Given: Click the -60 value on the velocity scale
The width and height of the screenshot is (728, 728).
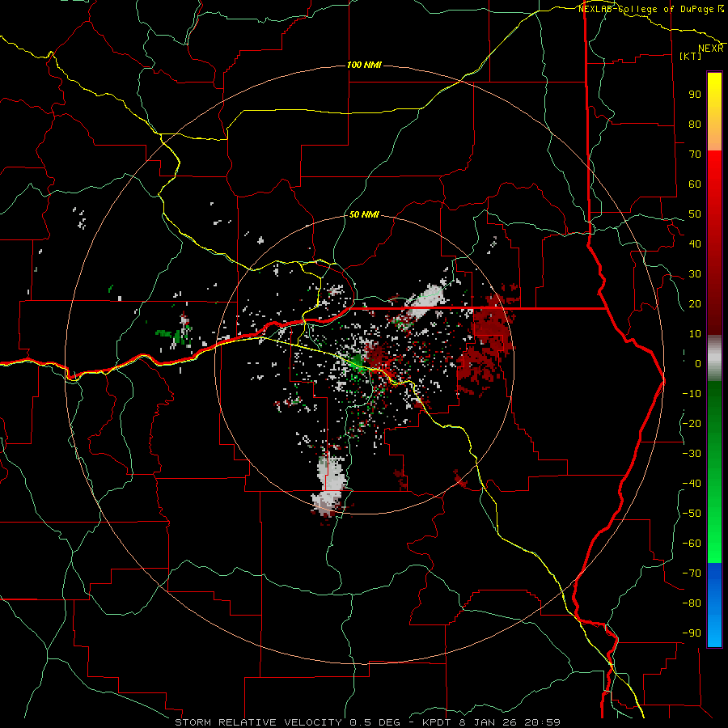Looking at the screenshot, I should tap(692, 544).
